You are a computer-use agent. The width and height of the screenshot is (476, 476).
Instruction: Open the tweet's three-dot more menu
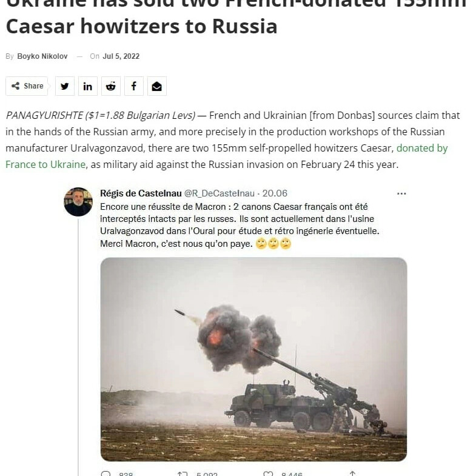coord(401,193)
